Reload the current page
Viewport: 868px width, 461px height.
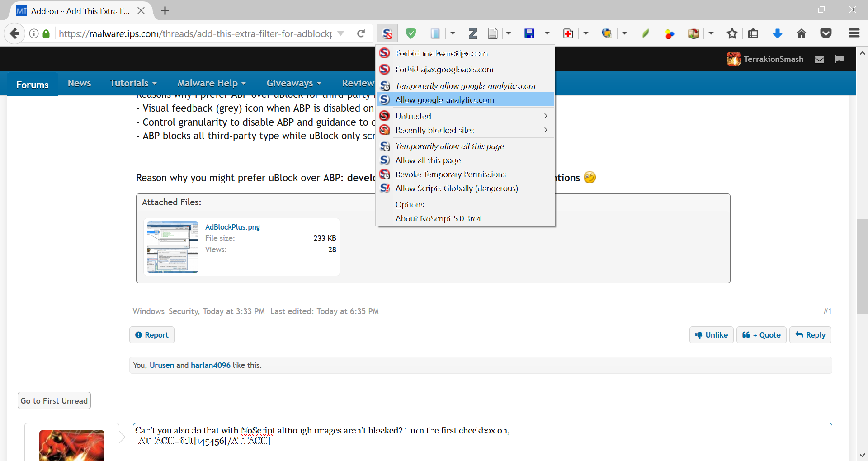pos(361,33)
